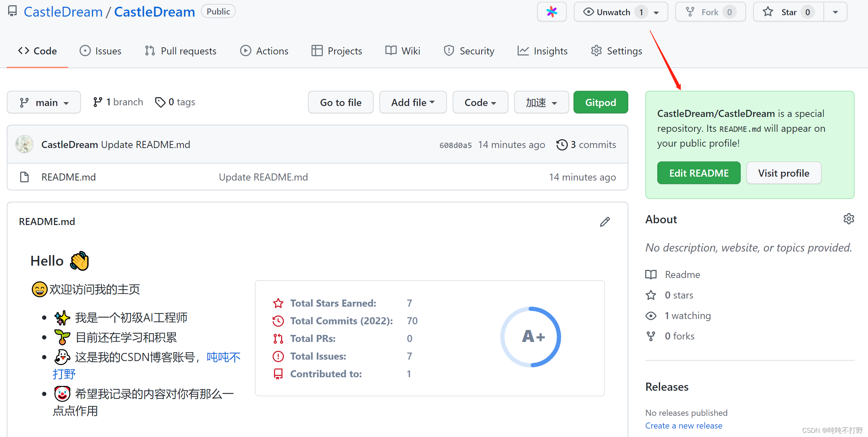The image size is (868, 437).
Task: Click the pencil icon to edit README.md
Action: point(605,222)
